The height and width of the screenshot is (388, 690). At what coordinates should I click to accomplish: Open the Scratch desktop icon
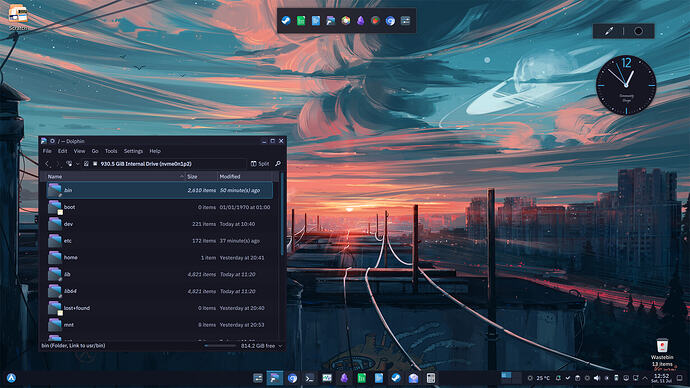[18, 18]
